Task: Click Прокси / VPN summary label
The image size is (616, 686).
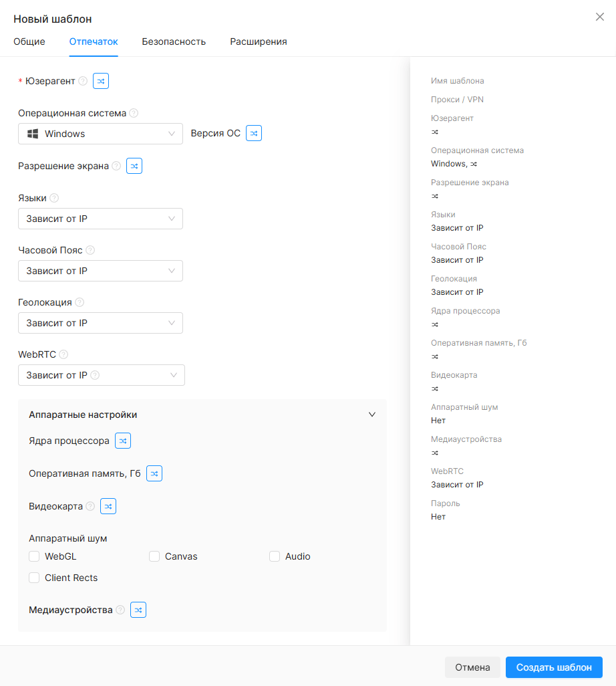Action: pyautogui.click(x=457, y=100)
